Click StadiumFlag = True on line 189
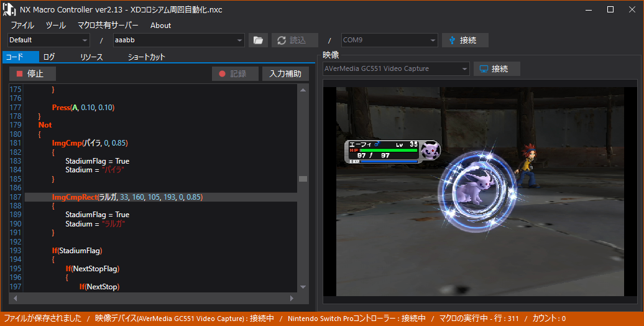This screenshot has height=326, width=644. coord(98,215)
